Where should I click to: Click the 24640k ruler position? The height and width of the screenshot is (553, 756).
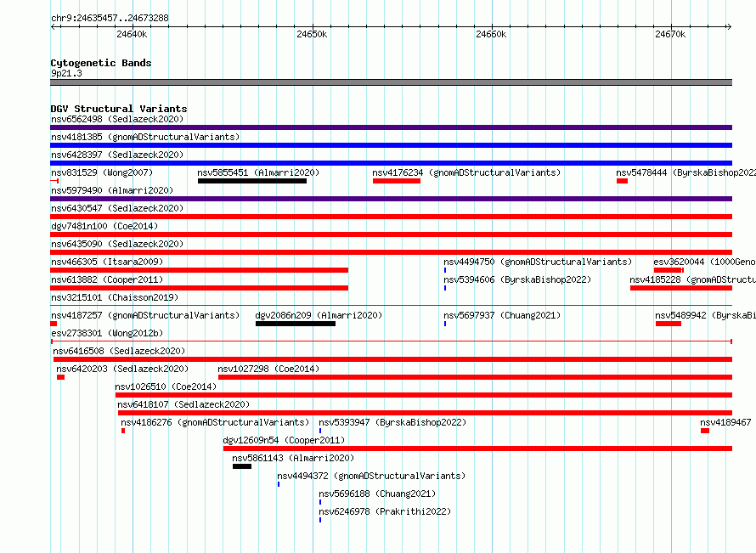pos(133,34)
